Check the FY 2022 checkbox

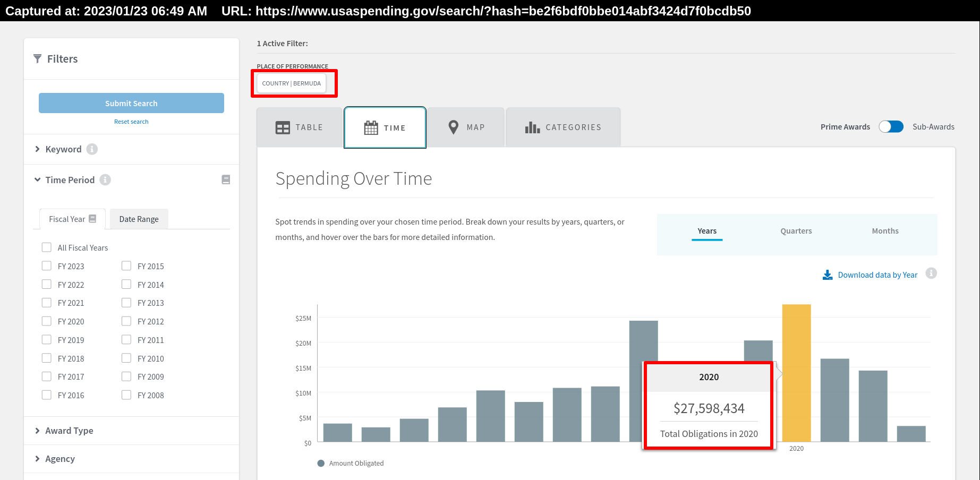pyautogui.click(x=47, y=284)
